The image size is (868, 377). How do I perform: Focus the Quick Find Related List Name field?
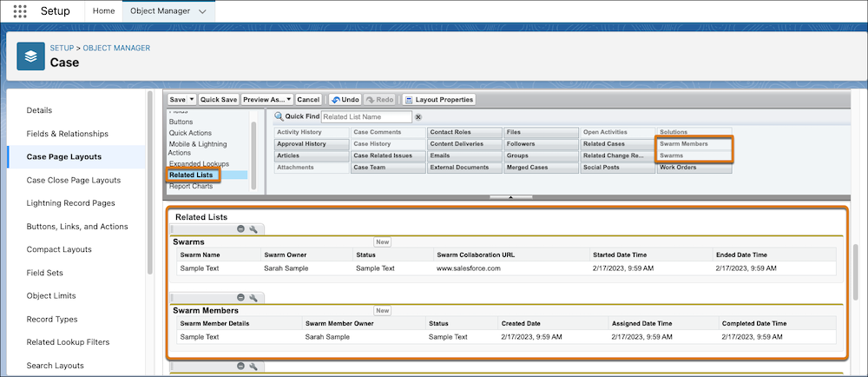coord(366,117)
